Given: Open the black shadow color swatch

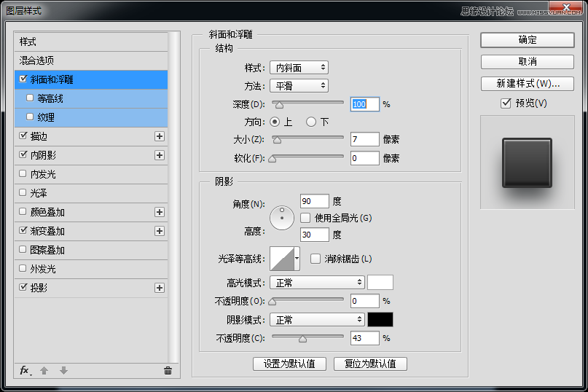Looking at the screenshot, I should pos(380,320).
